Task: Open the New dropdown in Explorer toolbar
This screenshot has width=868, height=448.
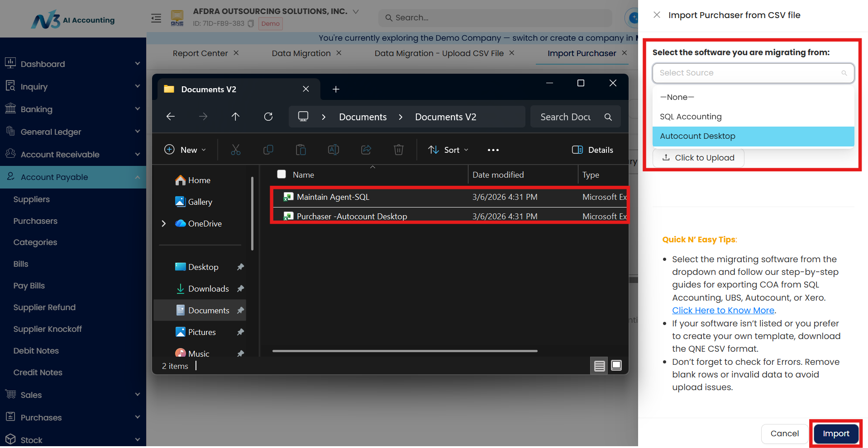Action: click(x=185, y=150)
